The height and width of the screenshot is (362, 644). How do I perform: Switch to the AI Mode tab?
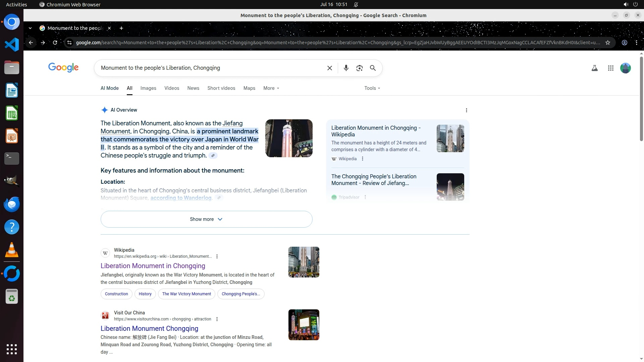pyautogui.click(x=109, y=88)
